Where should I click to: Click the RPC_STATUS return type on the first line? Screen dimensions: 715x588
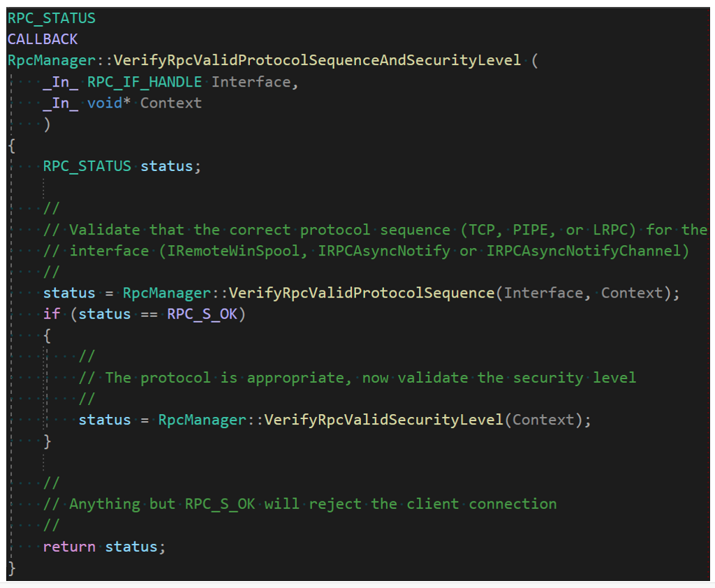point(51,18)
